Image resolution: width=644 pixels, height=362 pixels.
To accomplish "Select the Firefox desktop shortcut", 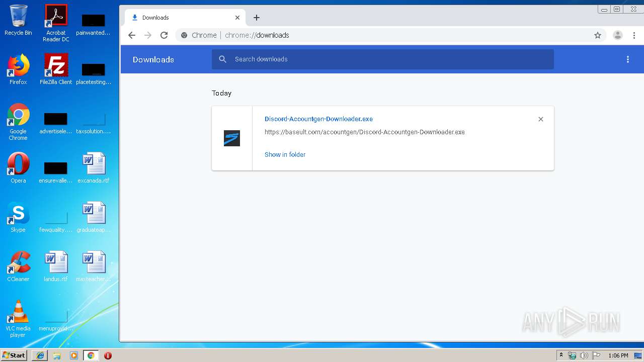I will pyautogui.click(x=18, y=69).
